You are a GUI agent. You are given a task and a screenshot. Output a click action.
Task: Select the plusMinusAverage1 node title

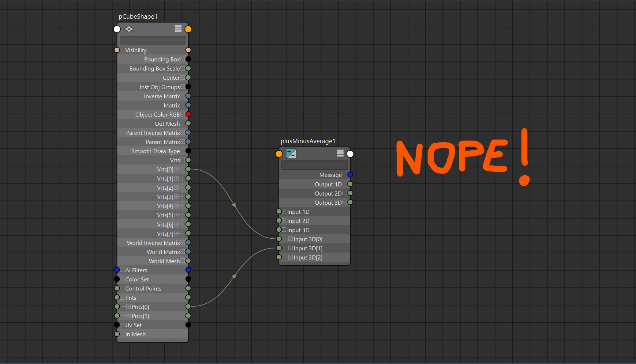(308, 141)
